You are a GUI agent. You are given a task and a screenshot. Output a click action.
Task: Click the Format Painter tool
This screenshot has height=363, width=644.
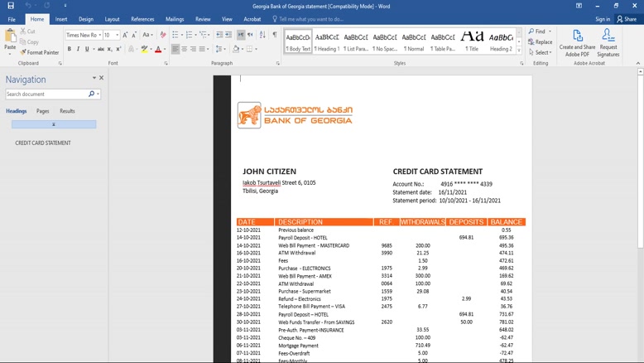[38, 52]
